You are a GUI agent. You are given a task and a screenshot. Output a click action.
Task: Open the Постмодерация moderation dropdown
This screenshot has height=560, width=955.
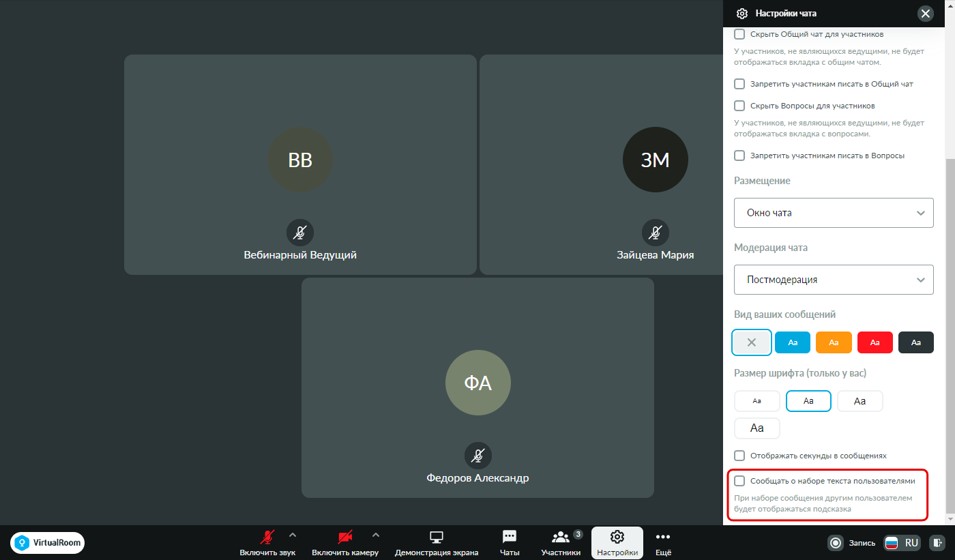(x=834, y=280)
